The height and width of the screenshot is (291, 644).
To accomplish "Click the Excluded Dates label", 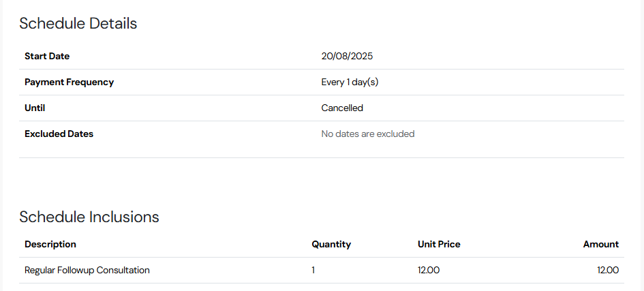I will pyautogui.click(x=59, y=134).
